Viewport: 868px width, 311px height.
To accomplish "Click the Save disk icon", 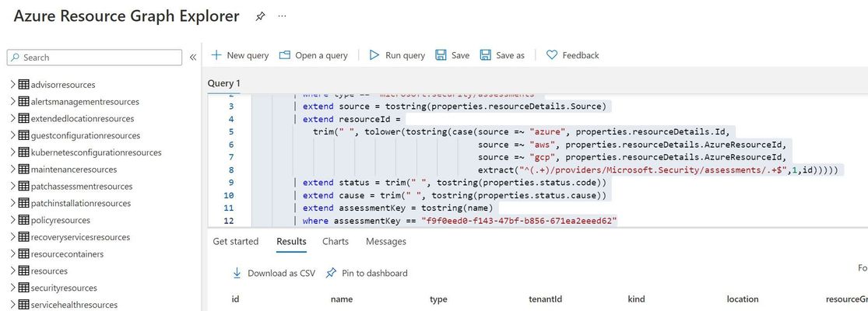I will click(x=441, y=55).
